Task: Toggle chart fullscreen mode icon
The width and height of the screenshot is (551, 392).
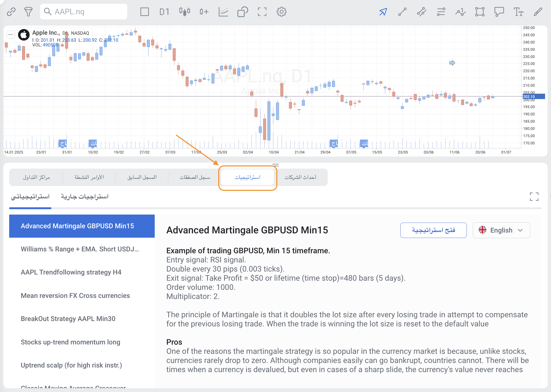Action: [x=262, y=12]
